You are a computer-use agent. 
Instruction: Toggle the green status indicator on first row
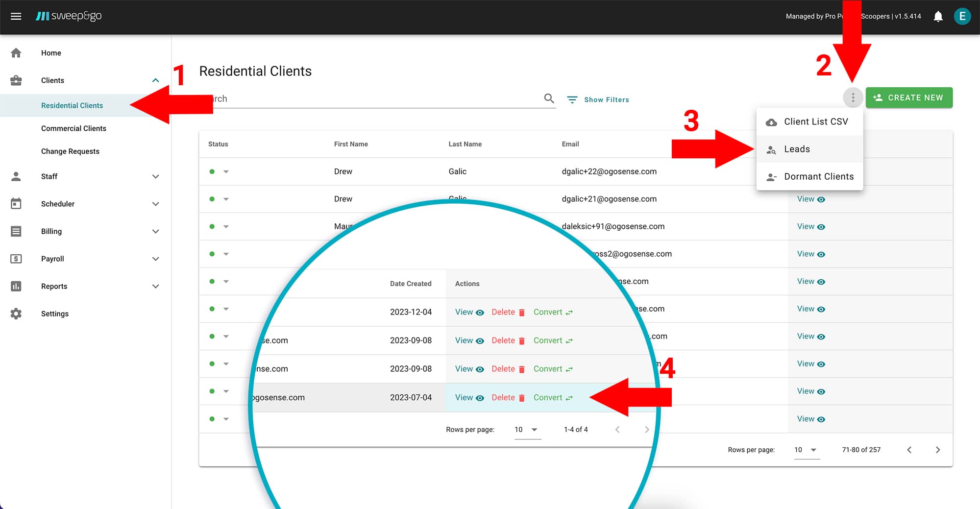[x=212, y=171]
